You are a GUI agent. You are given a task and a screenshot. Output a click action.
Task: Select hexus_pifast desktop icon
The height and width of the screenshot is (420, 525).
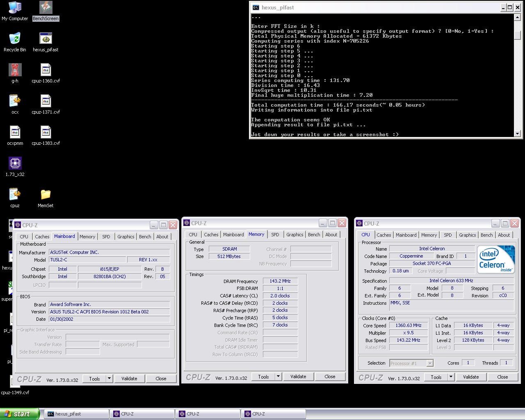(46, 42)
